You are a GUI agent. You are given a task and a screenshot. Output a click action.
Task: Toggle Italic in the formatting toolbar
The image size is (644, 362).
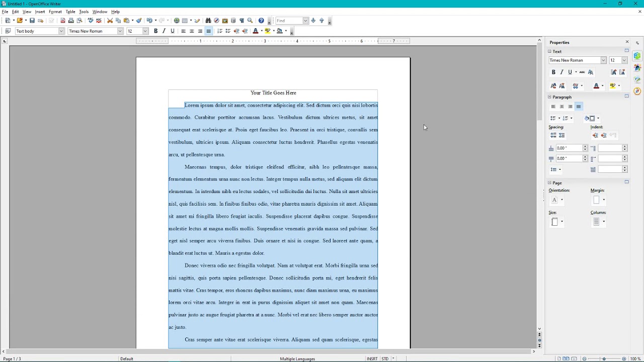tap(164, 31)
